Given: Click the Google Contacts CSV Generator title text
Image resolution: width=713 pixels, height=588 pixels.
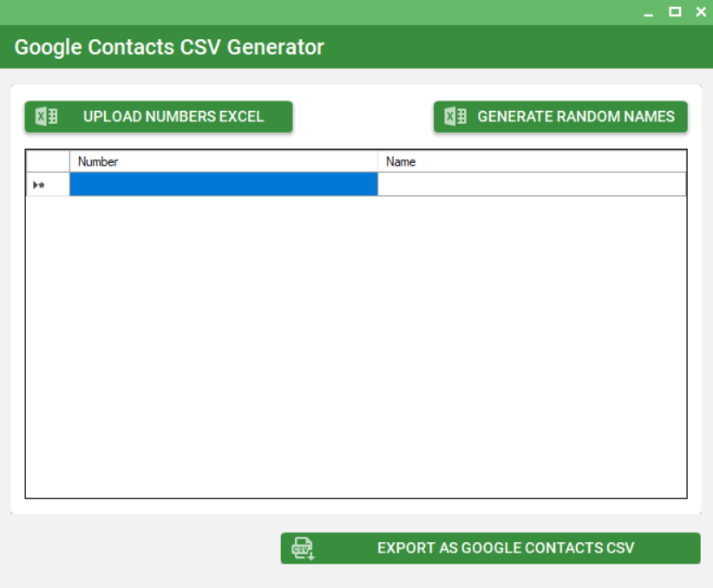Looking at the screenshot, I should click(169, 47).
